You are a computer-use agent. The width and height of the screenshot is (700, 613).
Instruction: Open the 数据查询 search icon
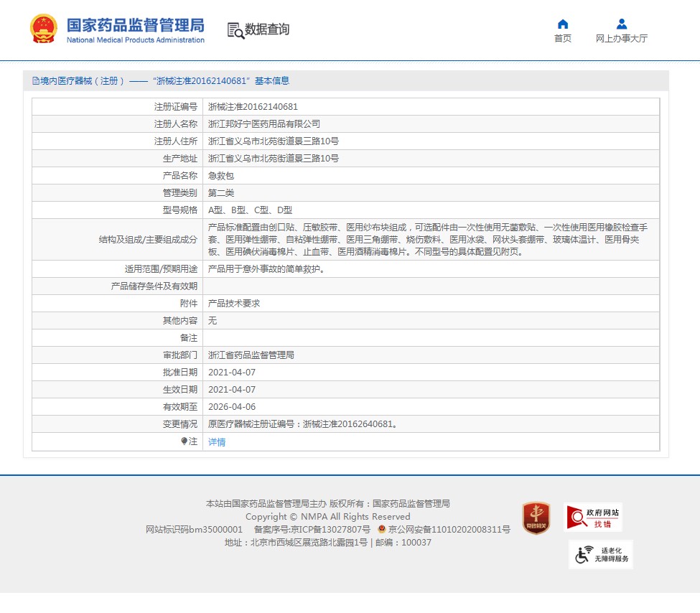pos(235,30)
